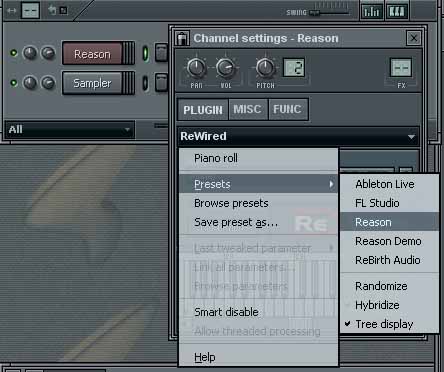The image size is (444, 372).
Task: Click the PITCH knob in Channel settings
Action: pos(265,67)
